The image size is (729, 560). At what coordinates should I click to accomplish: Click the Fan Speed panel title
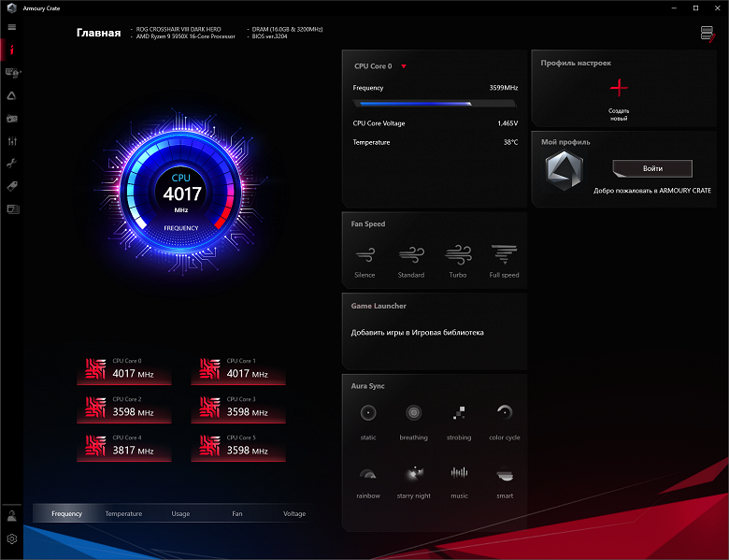point(367,223)
